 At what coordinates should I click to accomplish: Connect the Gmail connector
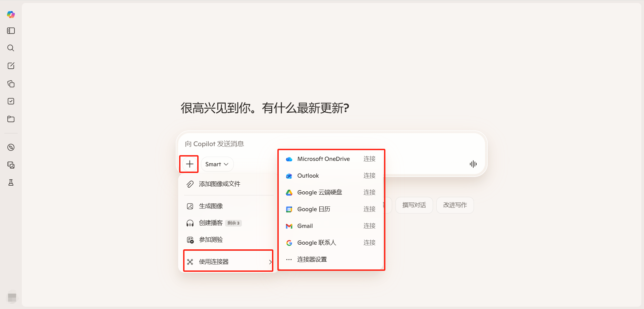tap(369, 226)
